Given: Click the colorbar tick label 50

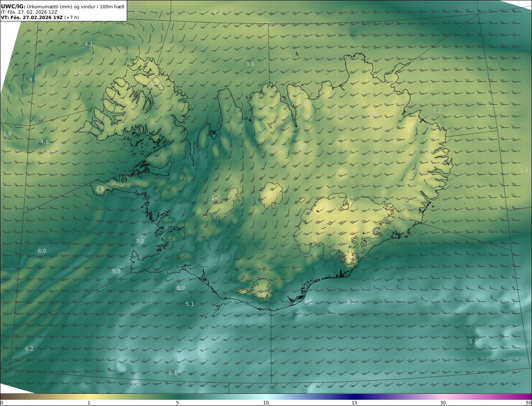Looking at the screenshot, I should pyautogui.click(x=529, y=403).
